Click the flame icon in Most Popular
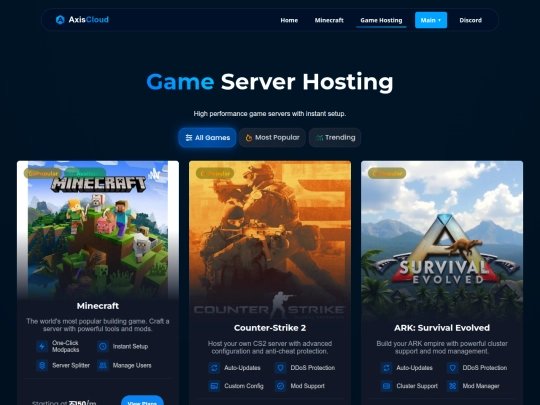The height and width of the screenshot is (405, 540). pos(249,138)
